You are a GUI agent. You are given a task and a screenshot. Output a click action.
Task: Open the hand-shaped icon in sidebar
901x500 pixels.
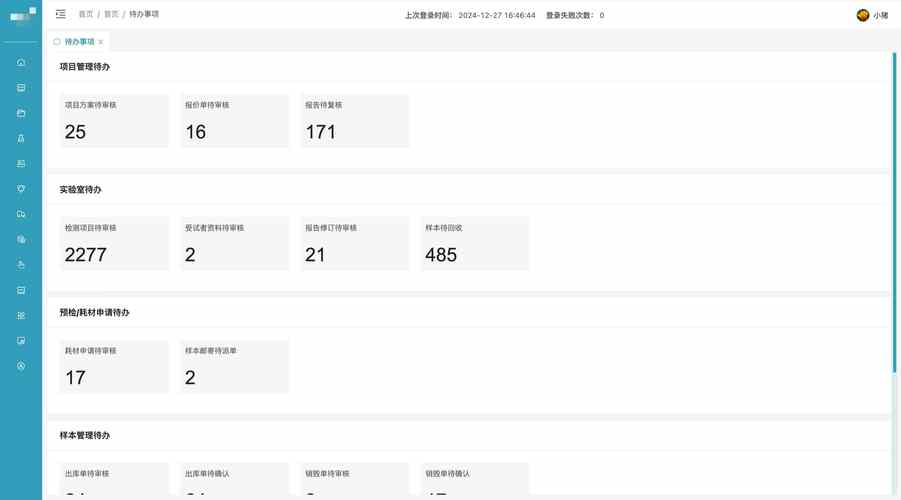[x=21, y=265]
